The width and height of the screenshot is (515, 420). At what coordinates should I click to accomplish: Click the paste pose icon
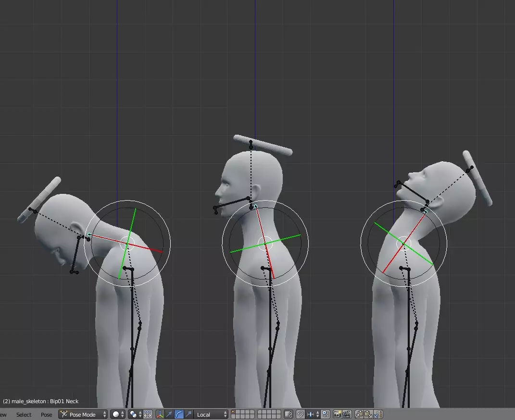[368, 414]
